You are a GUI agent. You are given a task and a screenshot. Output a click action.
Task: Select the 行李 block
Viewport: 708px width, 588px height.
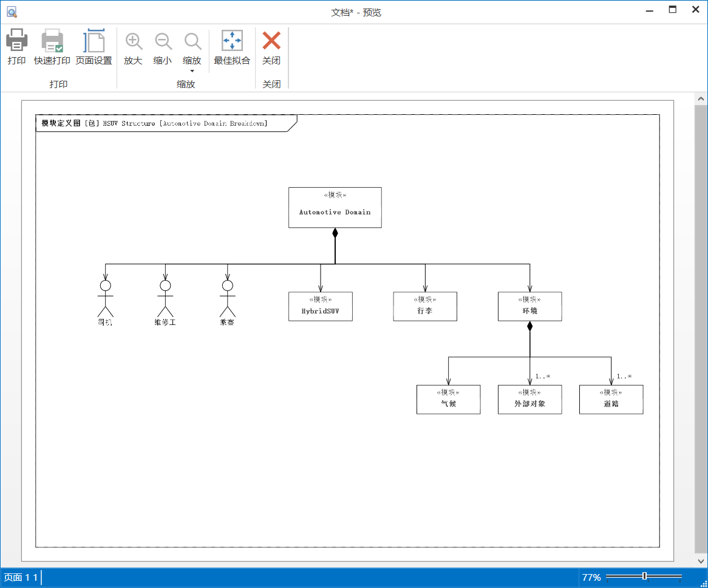(x=425, y=306)
